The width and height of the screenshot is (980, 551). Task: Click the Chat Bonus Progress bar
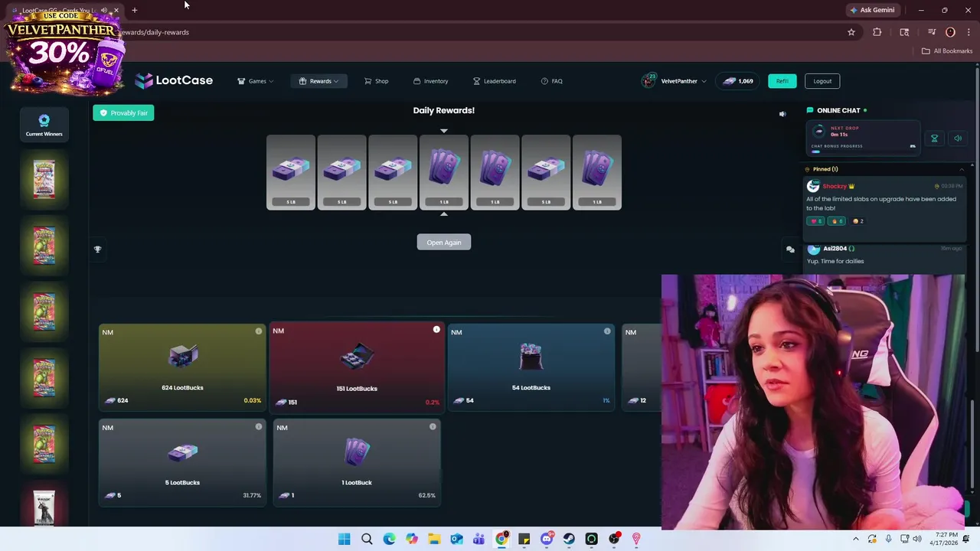pos(864,152)
